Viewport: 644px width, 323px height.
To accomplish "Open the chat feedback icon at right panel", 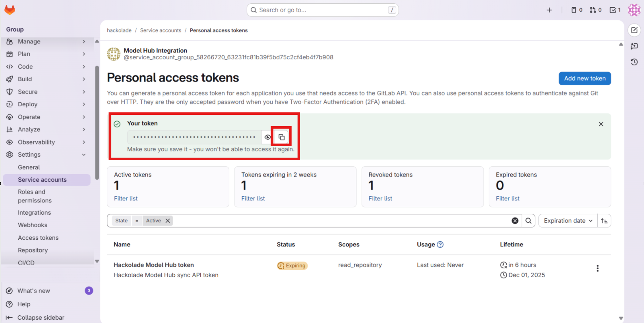I will pyautogui.click(x=634, y=46).
